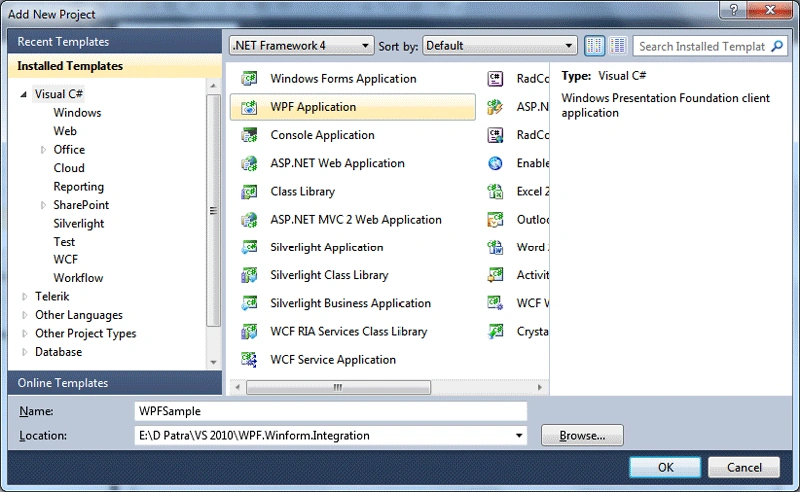
Task: Click the Outlook template icon
Action: tap(495, 219)
